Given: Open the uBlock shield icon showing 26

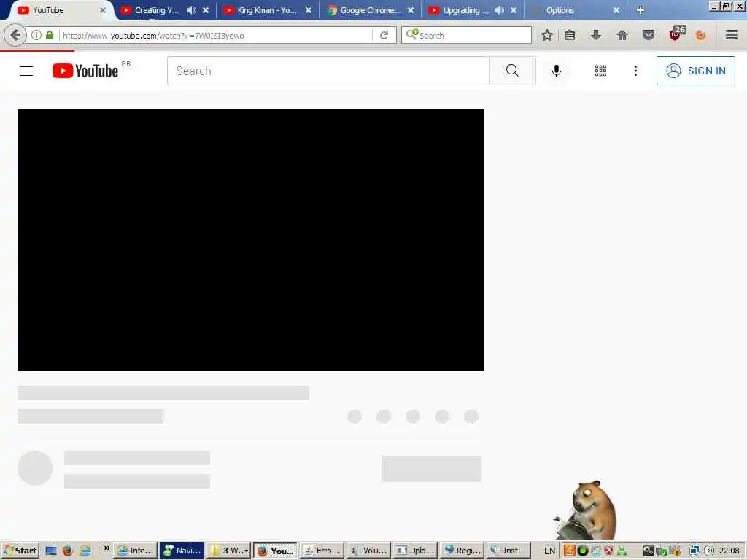Looking at the screenshot, I should tap(676, 34).
